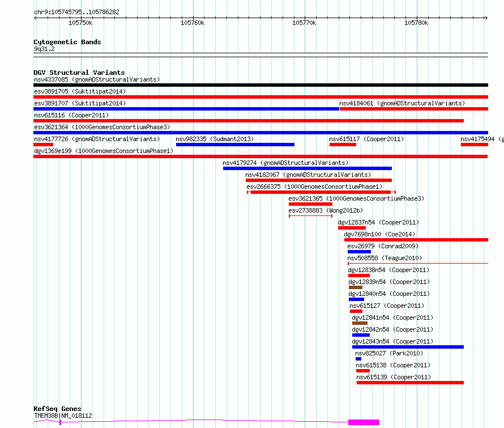Click the red bar under esv3621365
The image size is (504, 428).
click(310, 204)
